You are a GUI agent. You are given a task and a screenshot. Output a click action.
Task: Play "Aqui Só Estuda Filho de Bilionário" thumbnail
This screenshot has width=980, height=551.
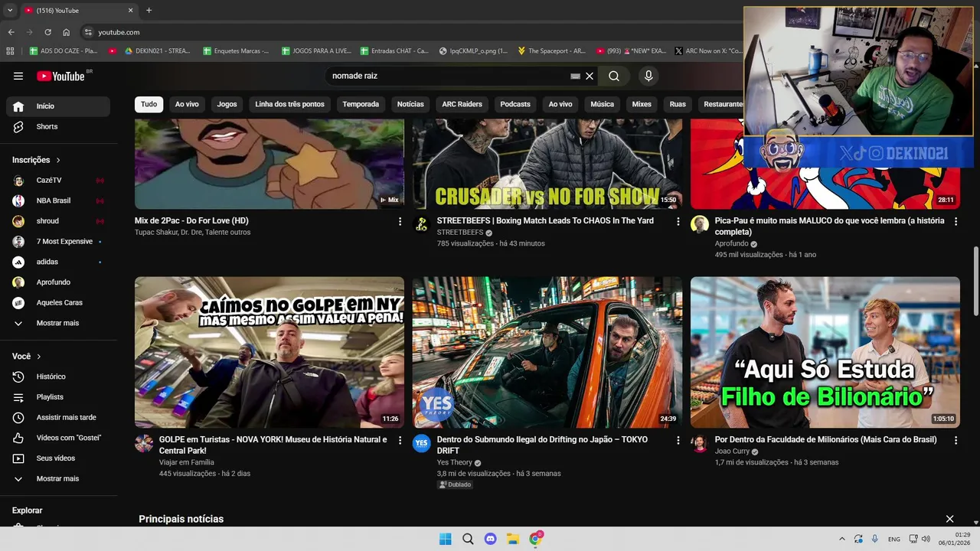click(x=825, y=352)
